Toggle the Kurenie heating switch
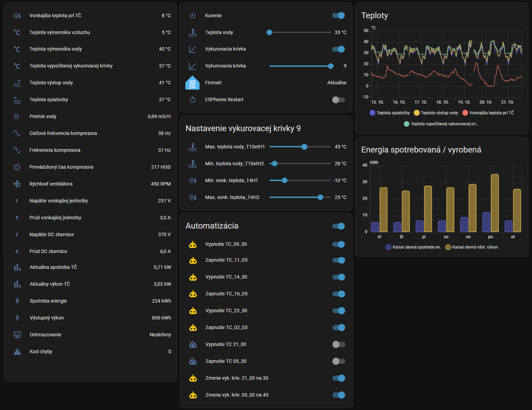The image size is (532, 410). 338,15
